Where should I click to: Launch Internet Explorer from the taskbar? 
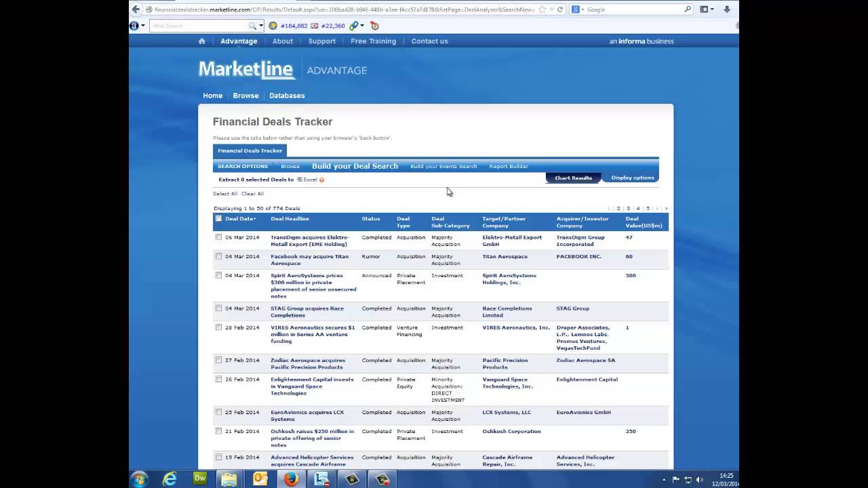point(170,479)
